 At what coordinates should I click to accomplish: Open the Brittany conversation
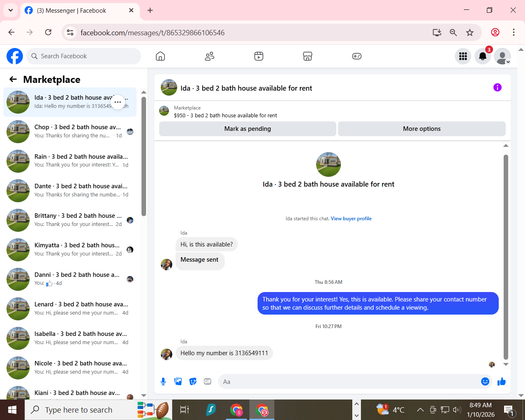70,220
